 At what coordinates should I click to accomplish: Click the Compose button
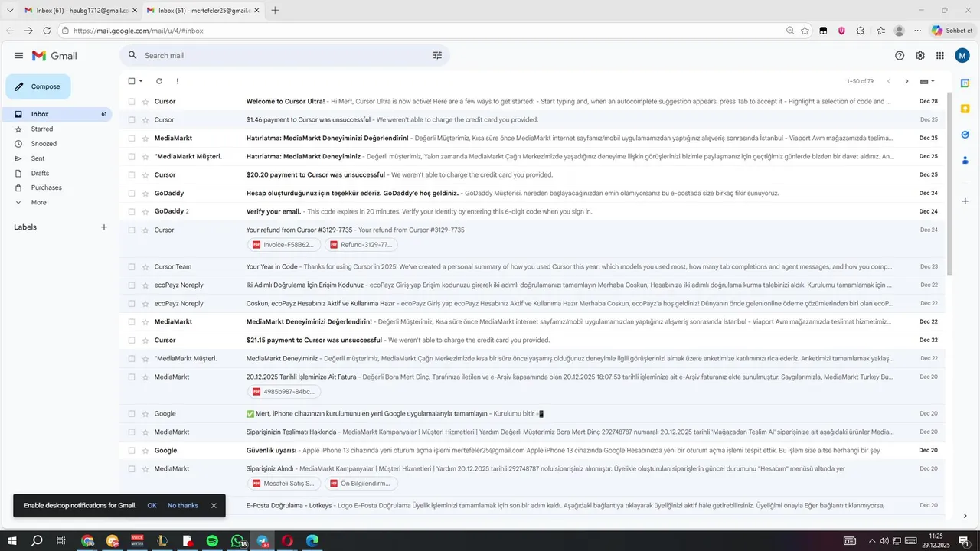pyautogui.click(x=38, y=86)
